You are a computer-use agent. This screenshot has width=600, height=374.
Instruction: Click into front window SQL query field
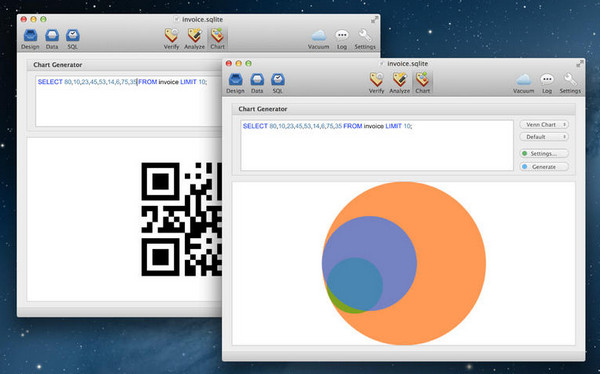(x=377, y=146)
